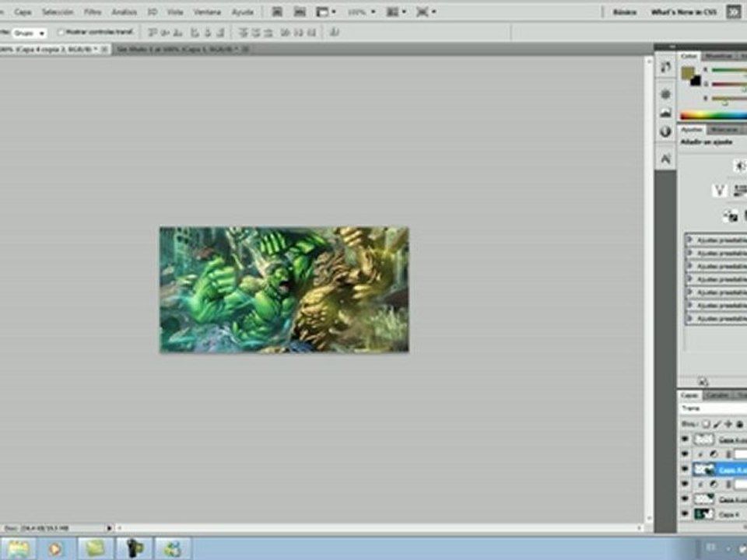Open the Análisis menu
The image size is (747, 560).
[x=124, y=12]
